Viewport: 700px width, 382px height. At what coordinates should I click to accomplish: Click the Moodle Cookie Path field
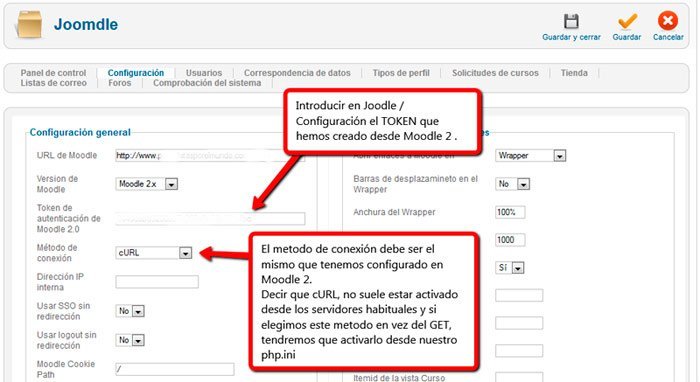[175, 369]
